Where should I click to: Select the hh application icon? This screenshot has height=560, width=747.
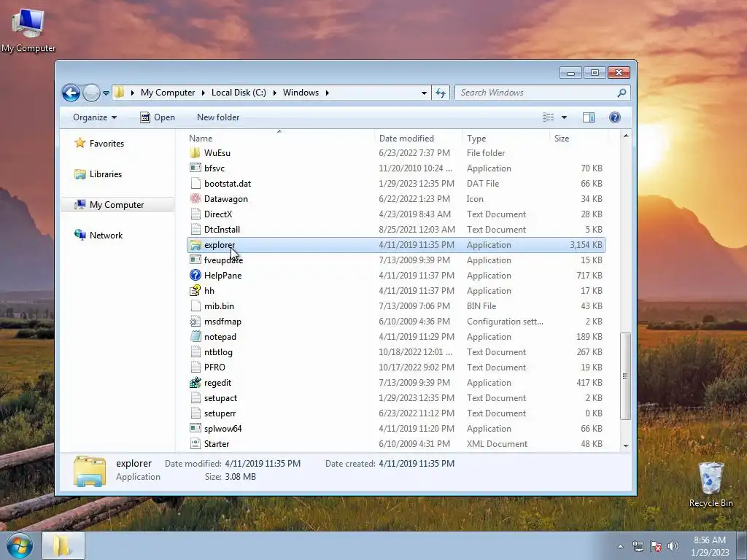196,290
